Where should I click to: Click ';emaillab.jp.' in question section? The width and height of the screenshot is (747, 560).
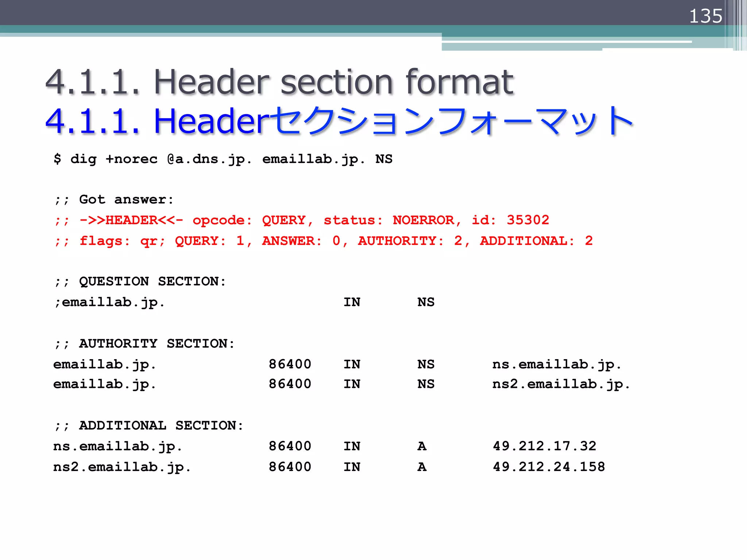click(109, 302)
